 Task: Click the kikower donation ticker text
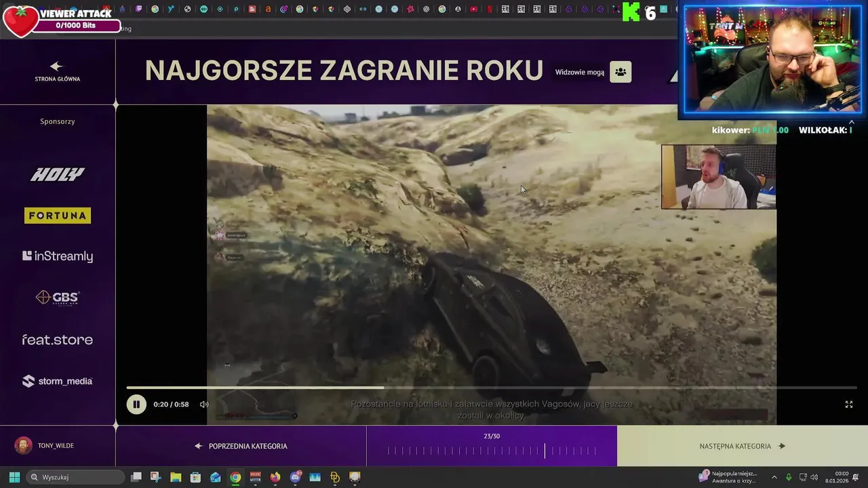click(x=750, y=130)
